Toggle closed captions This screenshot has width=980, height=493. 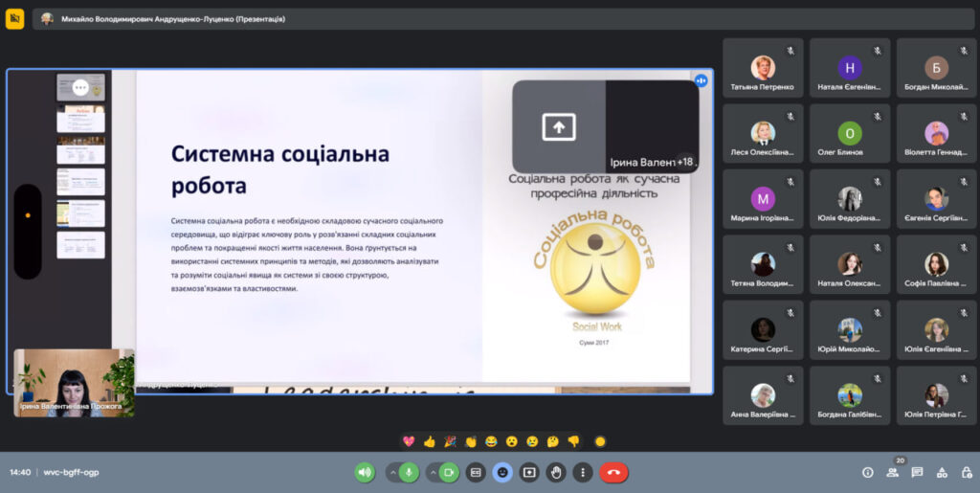476,472
